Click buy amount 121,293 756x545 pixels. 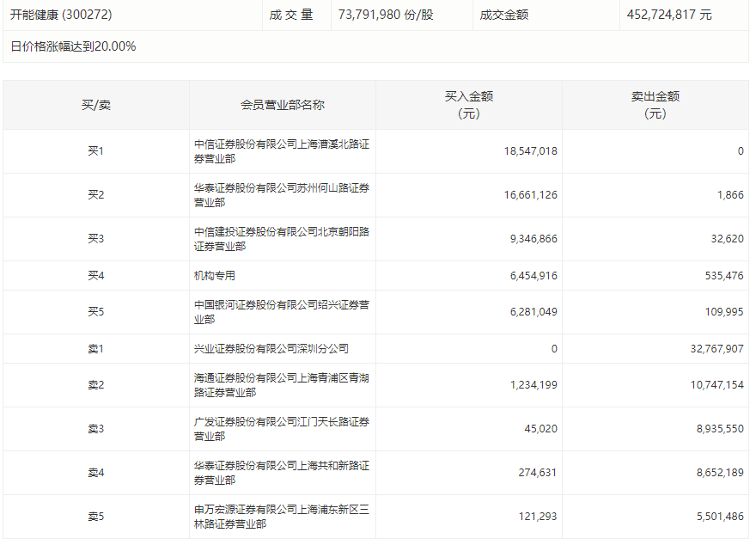point(538,517)
